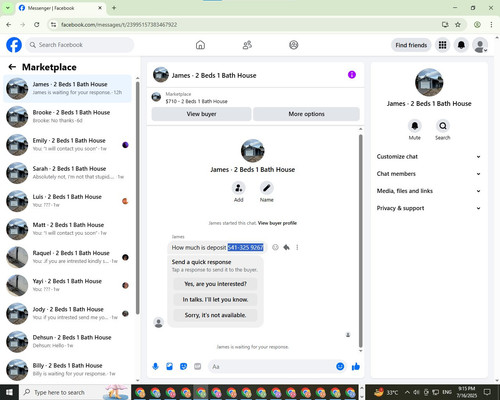
Task: Expand Media, files and links section
Action: point(429,191)
